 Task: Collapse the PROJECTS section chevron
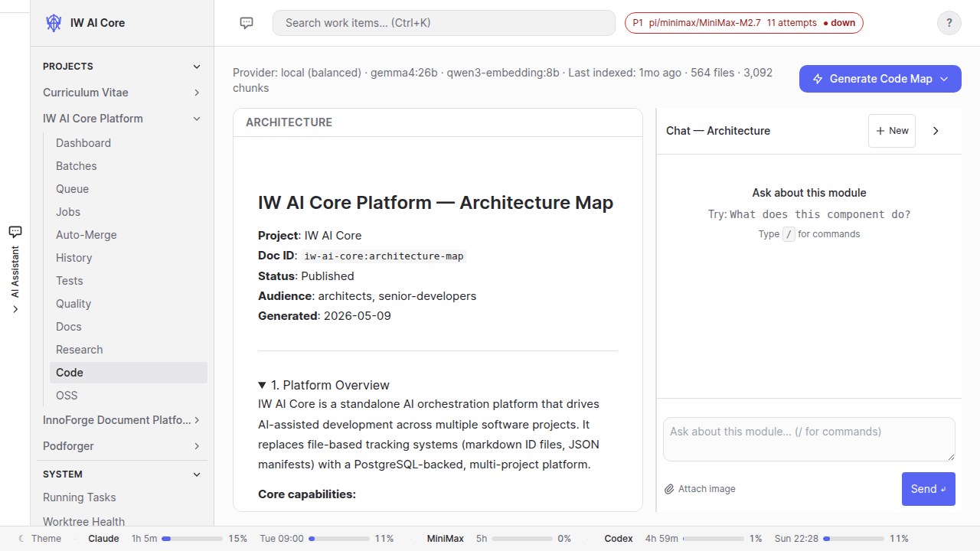click(x=197, y=67)
